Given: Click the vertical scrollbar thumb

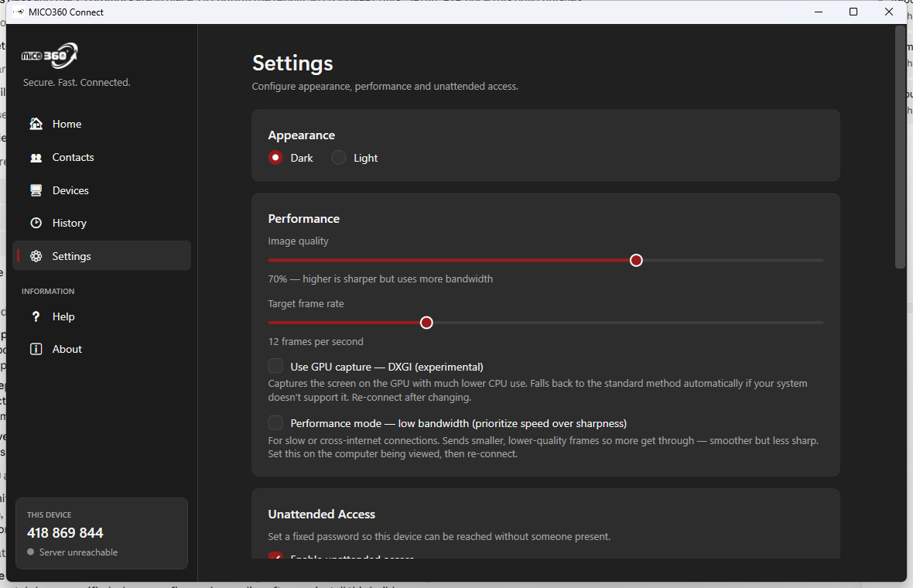Looking at the screenshot, I should [900, 148].
